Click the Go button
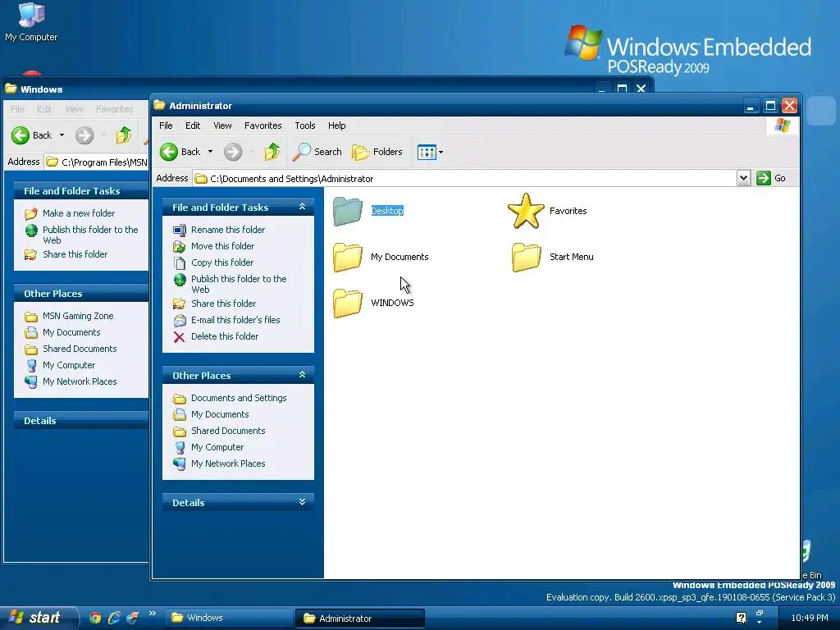 771,178
